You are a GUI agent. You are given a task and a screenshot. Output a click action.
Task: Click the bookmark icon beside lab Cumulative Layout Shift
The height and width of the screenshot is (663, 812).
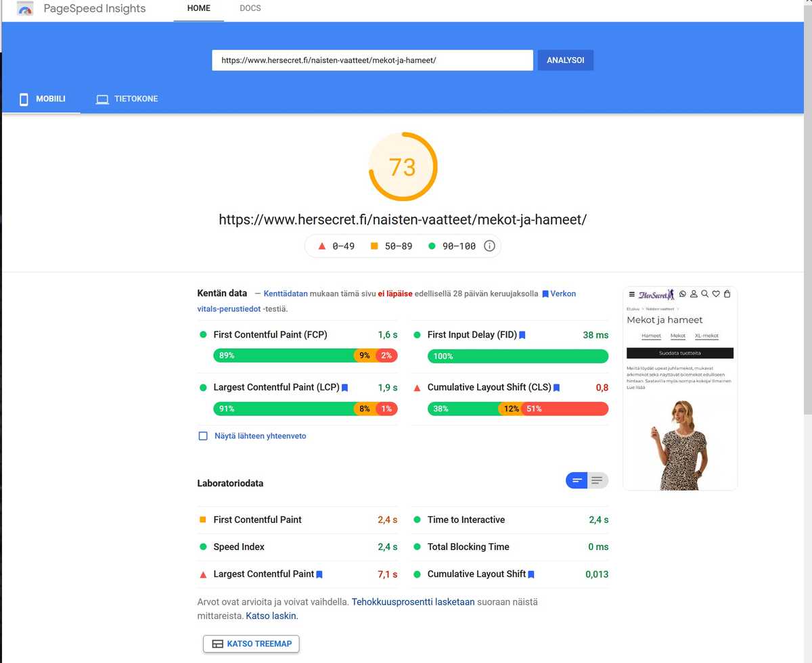(x=531, y=574)
